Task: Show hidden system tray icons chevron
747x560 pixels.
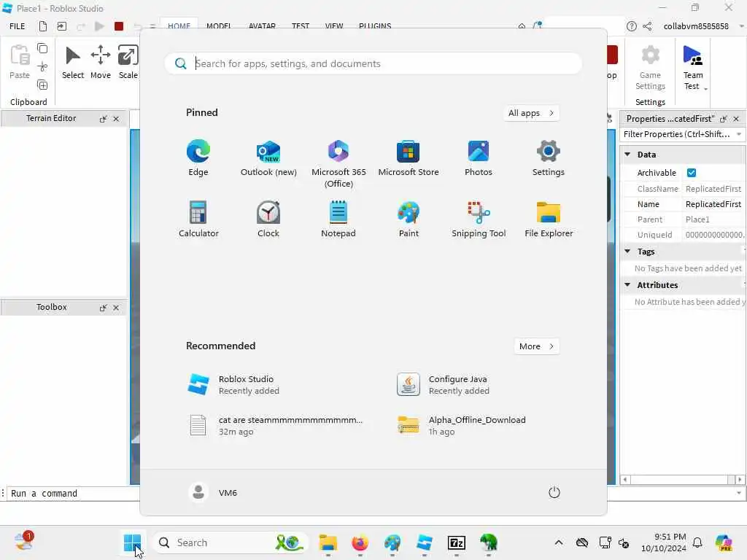Action: click(x=559, y=542)
